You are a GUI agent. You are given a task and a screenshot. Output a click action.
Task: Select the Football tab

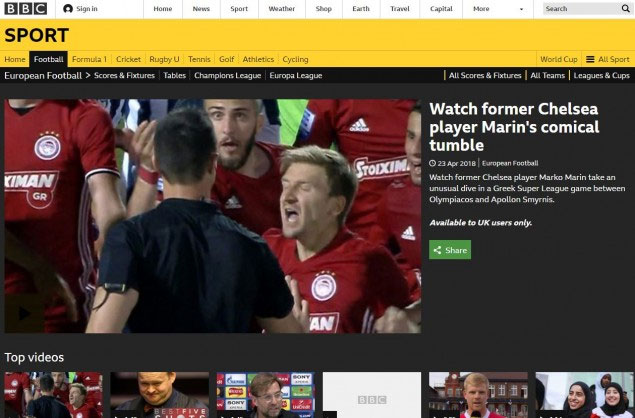(x=48, y=59)
